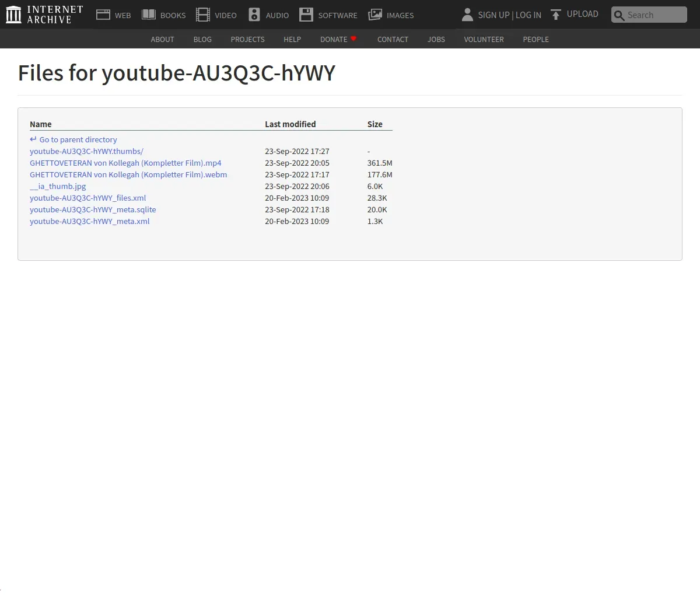The image size is (700, 595).
Task: Click the search magnifier icon
Action: pyautogui.click(x=619, y=16)
